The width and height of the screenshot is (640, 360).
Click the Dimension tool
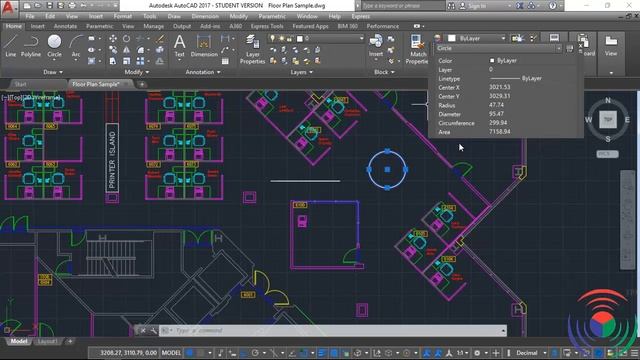pos(204,46)
